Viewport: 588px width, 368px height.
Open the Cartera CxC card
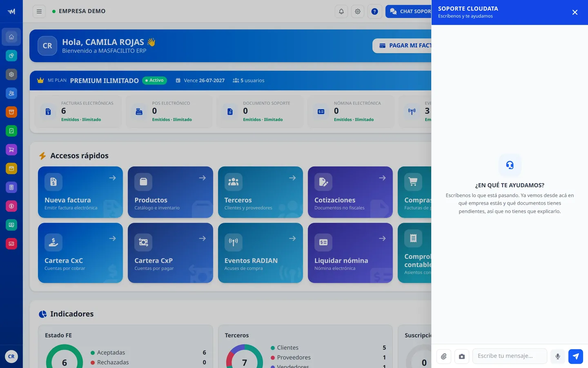click(80, 253)
